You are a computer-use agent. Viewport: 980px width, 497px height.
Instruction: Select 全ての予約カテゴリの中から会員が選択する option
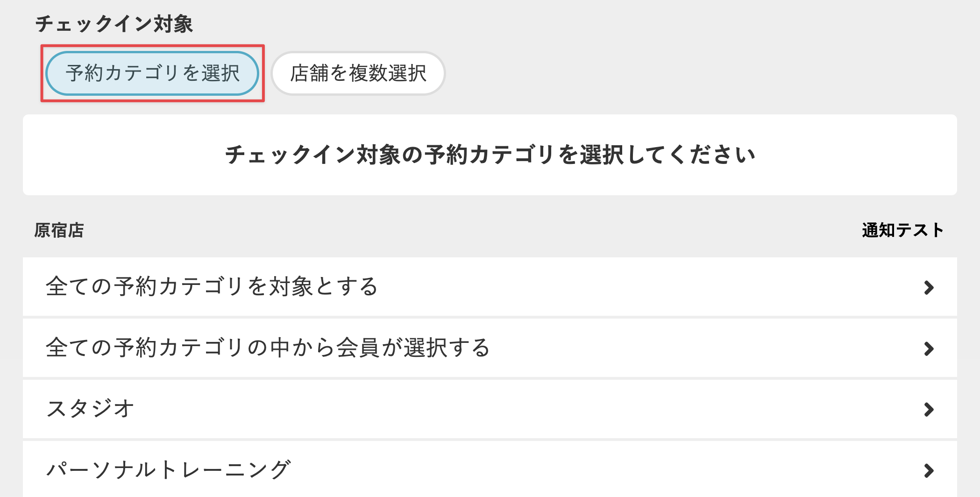(266, 348)
